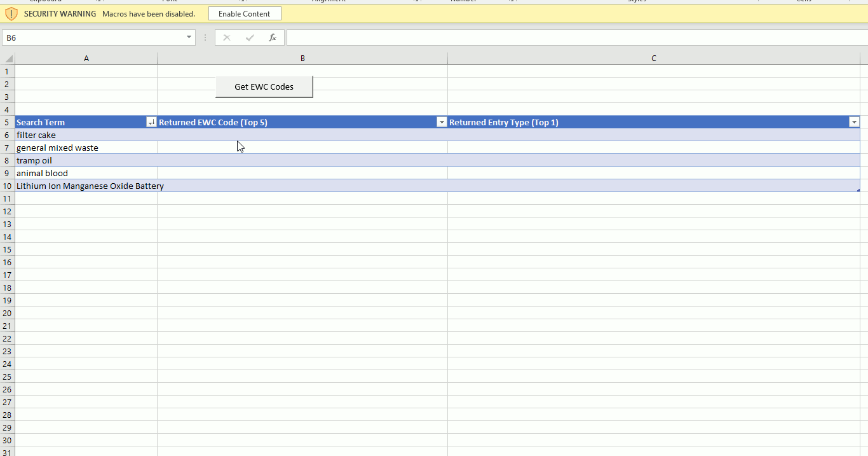868x456 pixels.
Task: Select the "tramp oil" cell
Action: click(86, 160)
